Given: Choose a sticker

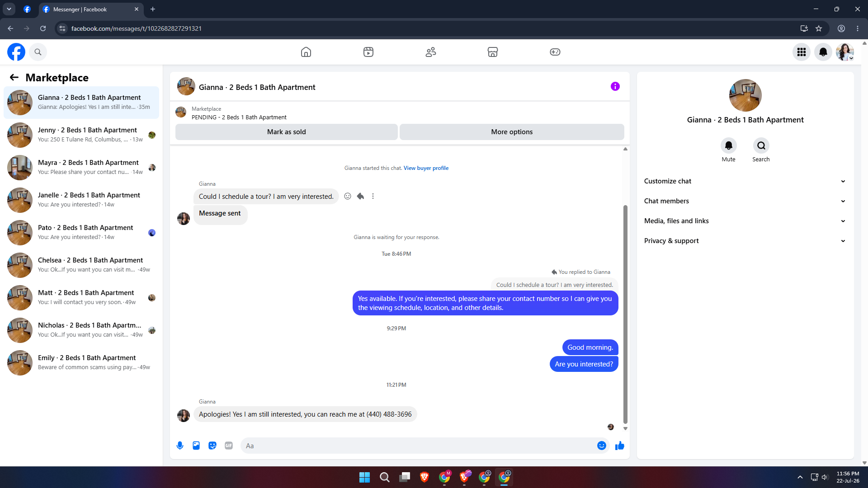Looking at the screenshot, I should 212,446.
